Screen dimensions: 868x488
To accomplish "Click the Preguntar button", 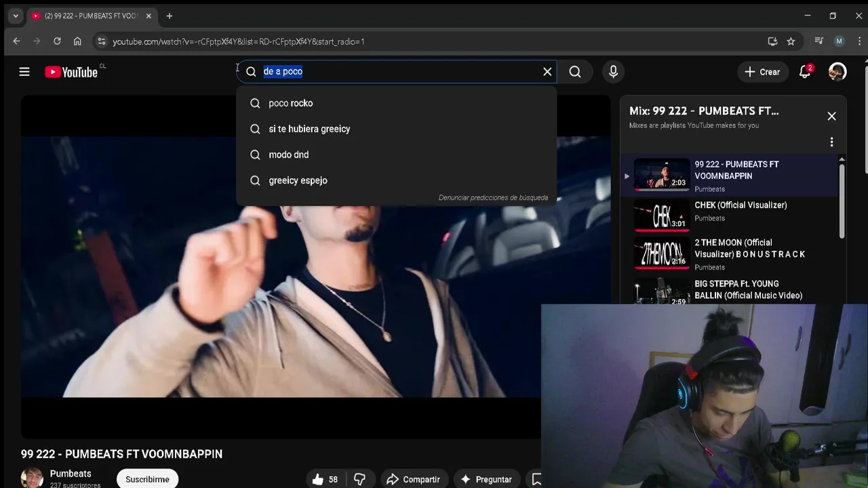I will pyautogui.click(x=486, y=479).
